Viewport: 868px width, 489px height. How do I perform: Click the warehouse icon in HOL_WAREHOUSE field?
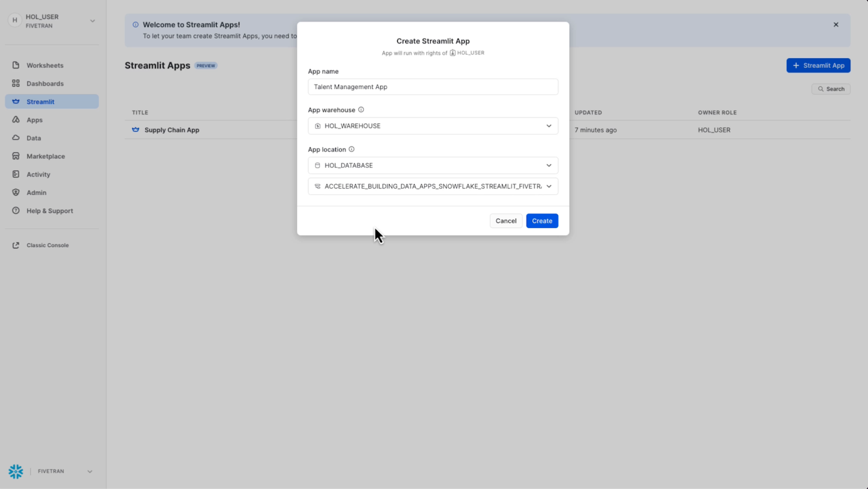point(317,126)
